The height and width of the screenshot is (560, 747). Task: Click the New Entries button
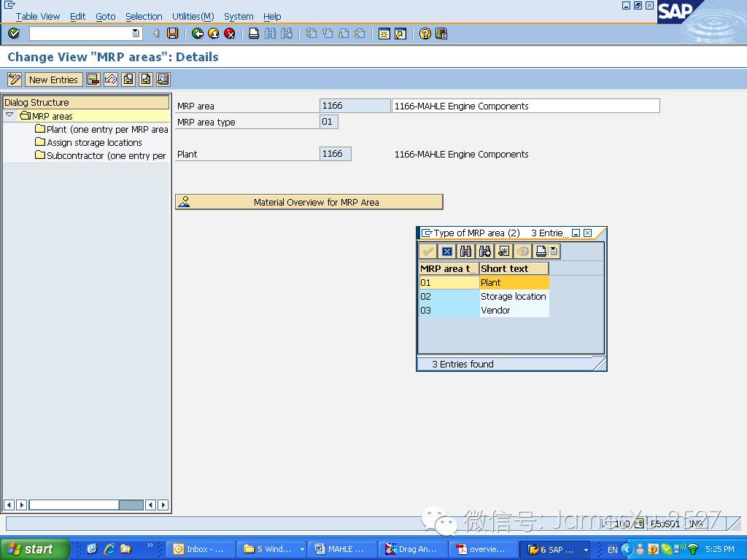[x=53, y=79]
